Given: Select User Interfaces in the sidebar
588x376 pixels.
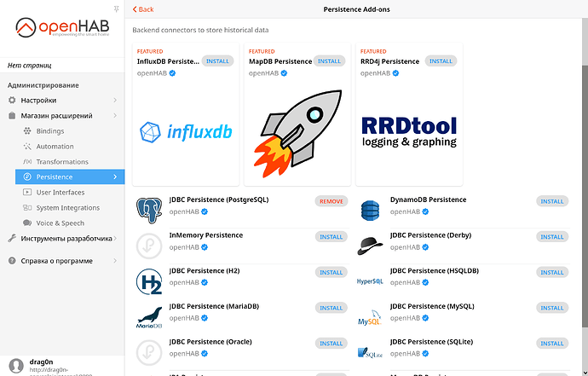Looking at the screenshot, I should pyautogui.click(x=70, y=192).
